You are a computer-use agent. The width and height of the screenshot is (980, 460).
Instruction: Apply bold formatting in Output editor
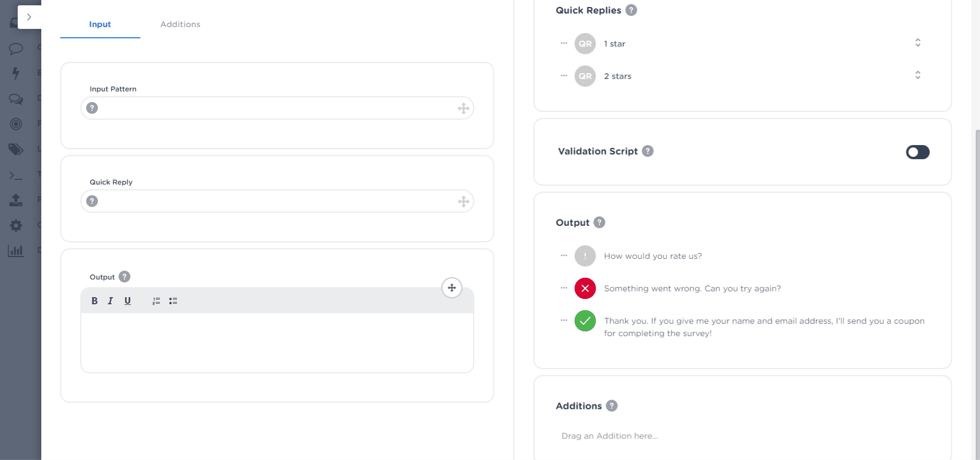94,301
